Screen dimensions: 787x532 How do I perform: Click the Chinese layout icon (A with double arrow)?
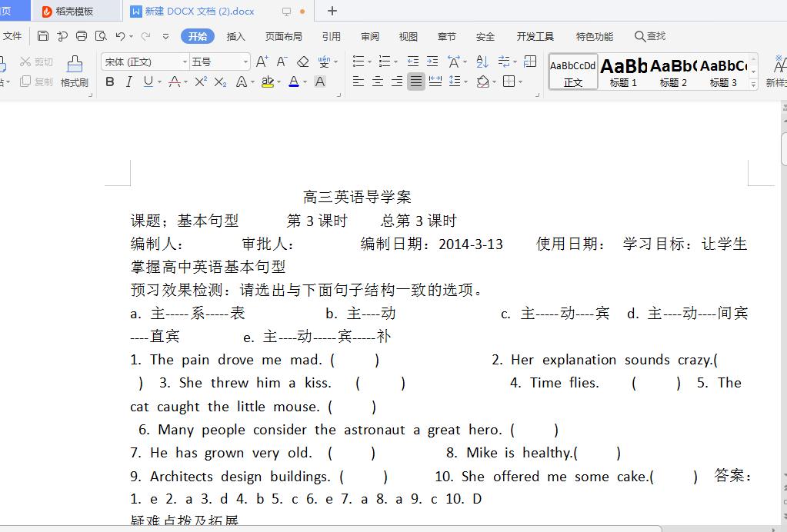[454, 62]
